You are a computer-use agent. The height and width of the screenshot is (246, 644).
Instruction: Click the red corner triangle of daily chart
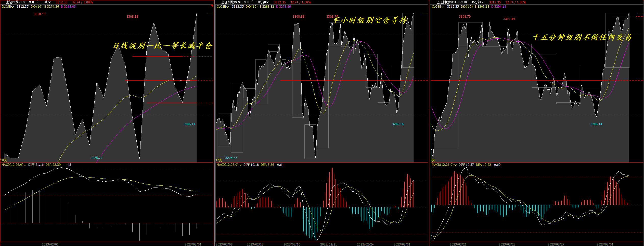point(212,6)
